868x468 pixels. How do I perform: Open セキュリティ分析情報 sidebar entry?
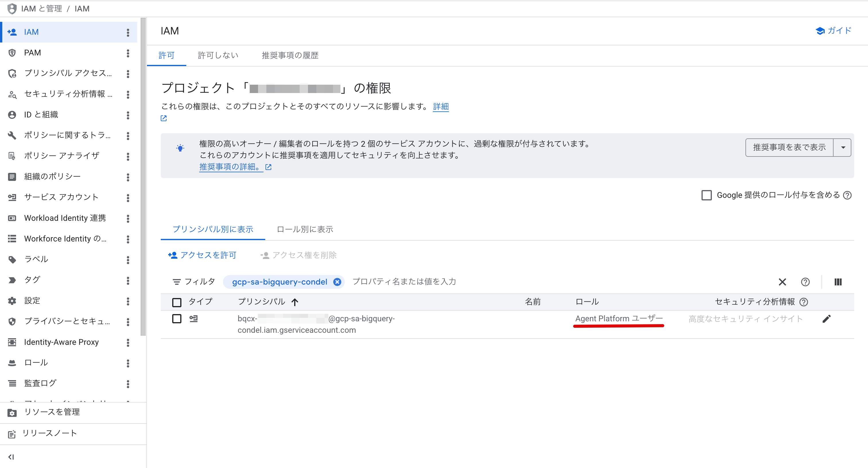(69, 94)
